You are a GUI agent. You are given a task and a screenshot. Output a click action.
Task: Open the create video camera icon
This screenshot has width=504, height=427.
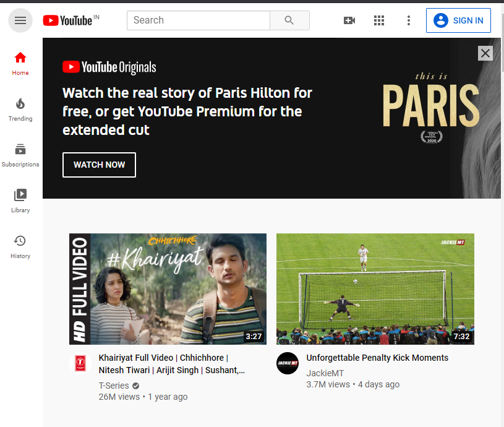[349, 20]
